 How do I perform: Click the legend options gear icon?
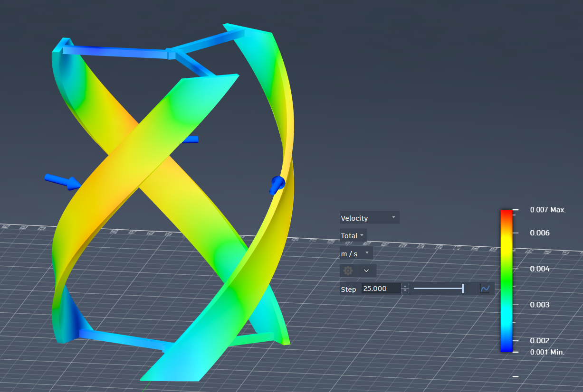[348, 271]
